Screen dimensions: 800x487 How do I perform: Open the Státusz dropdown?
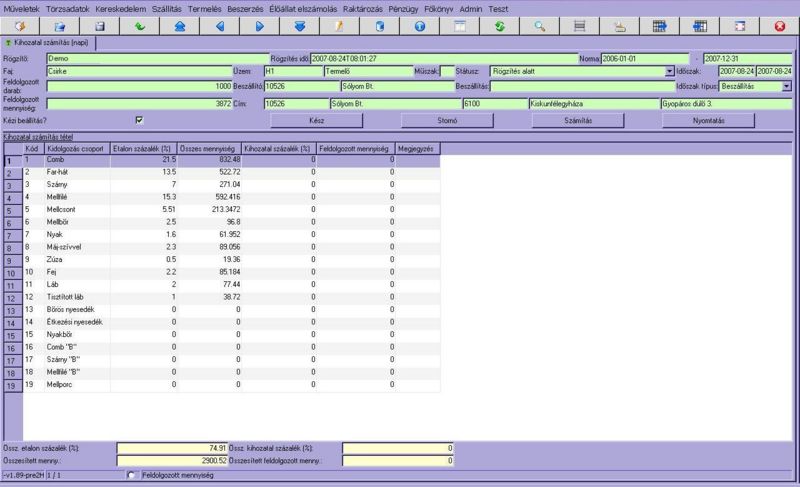(669, 72)
